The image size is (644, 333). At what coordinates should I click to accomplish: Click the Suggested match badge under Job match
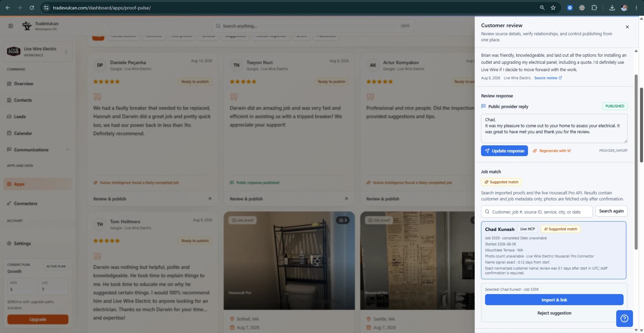coord(501,182)
